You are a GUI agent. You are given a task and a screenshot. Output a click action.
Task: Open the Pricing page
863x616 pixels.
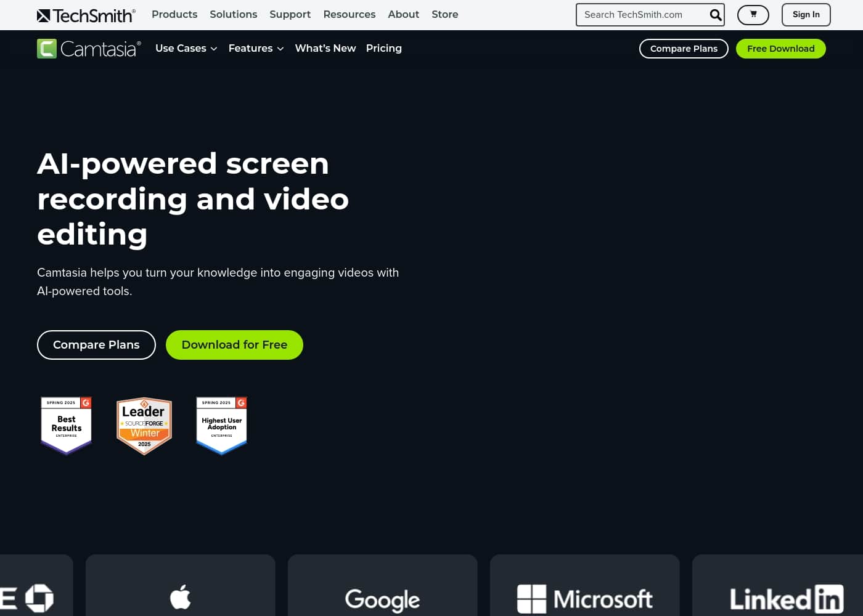(384, 48)
